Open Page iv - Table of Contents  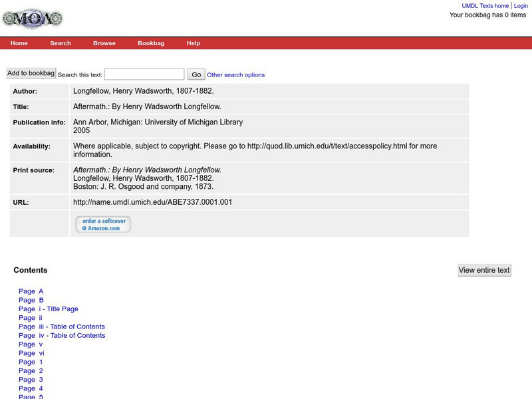point(62,335)
